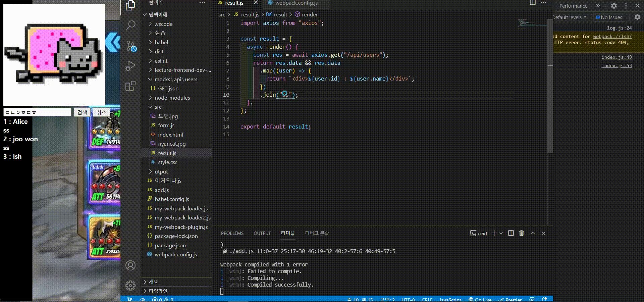Open the Manage gear in the activity bar

(x=130, y=286)
